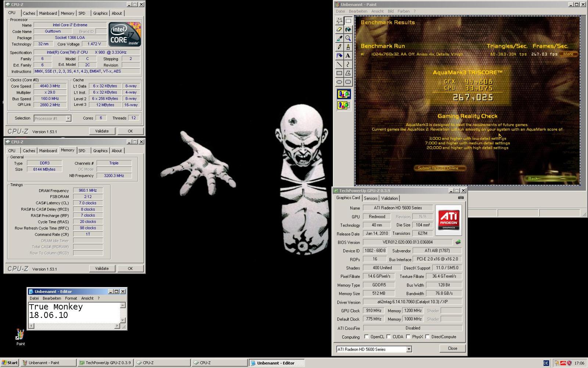588x368 pixels.
Task: Click the red shield tray icon
Action: pyautogui.click(x=569, y=363)
